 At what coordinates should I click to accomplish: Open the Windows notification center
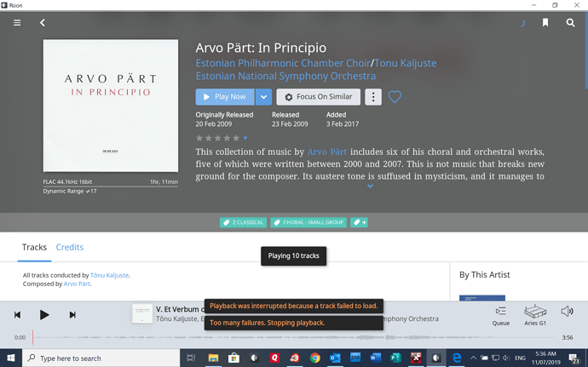(x=574, y=358)
